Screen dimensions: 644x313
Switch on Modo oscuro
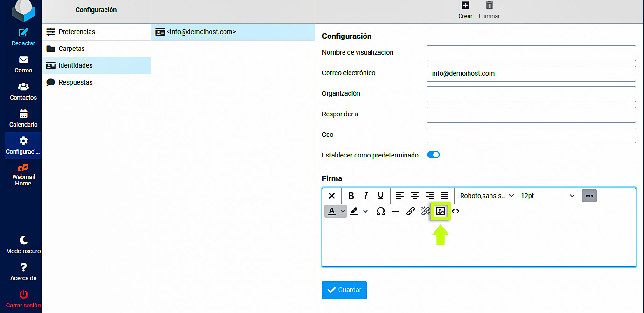coord(23,245)
